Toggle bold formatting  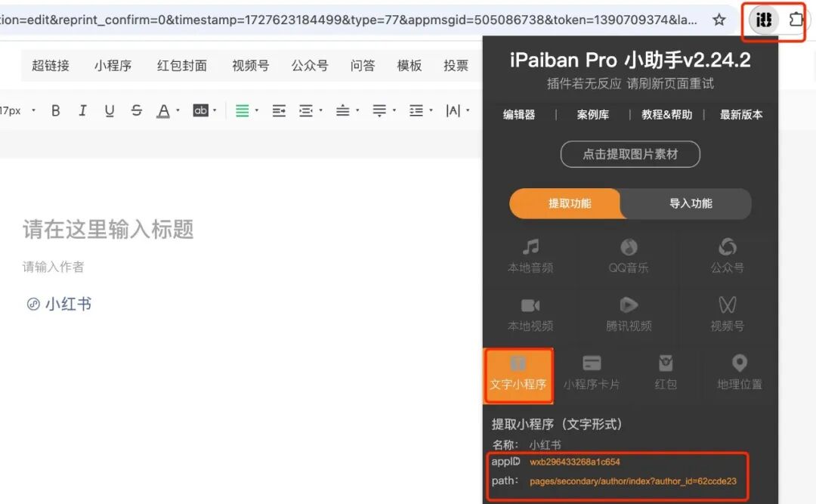56,110
